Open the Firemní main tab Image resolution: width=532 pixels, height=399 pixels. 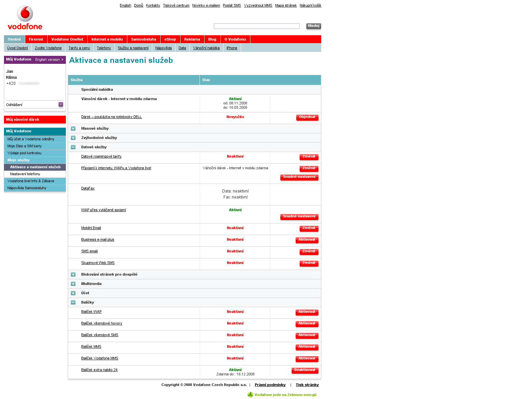(x=36, y=39)
